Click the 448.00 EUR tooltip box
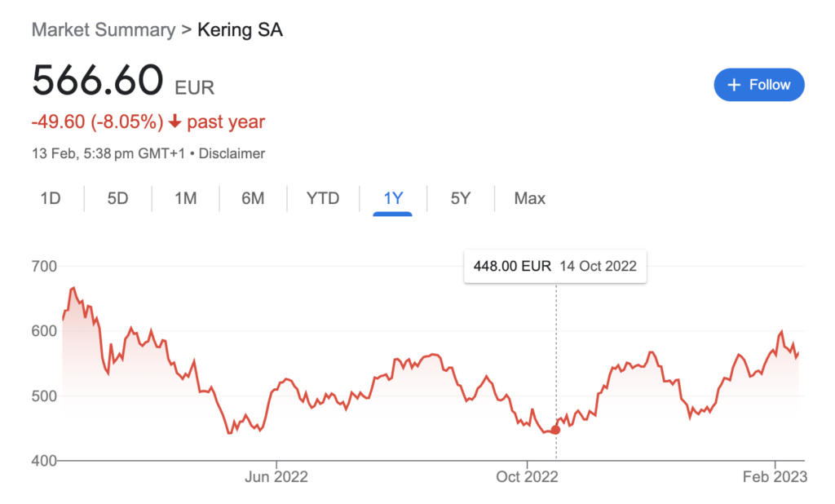 point(555,266)
